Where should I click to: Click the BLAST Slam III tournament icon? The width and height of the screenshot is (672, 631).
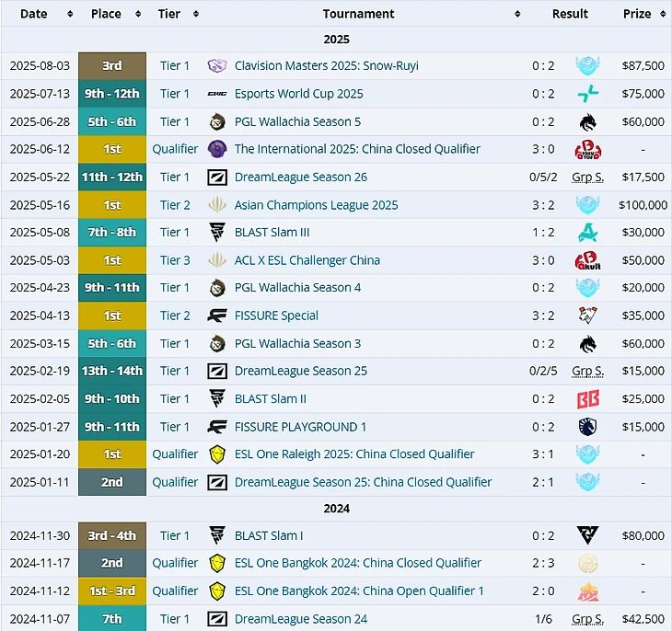click(x=217, y=233)
